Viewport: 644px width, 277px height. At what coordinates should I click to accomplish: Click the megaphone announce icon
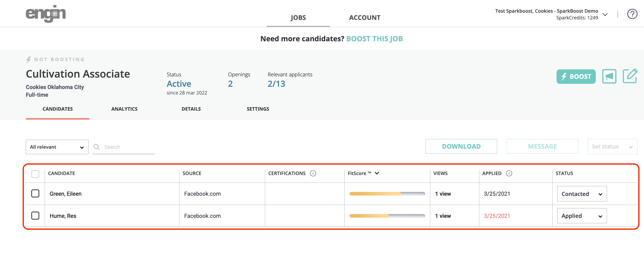(x=609, y=76)
